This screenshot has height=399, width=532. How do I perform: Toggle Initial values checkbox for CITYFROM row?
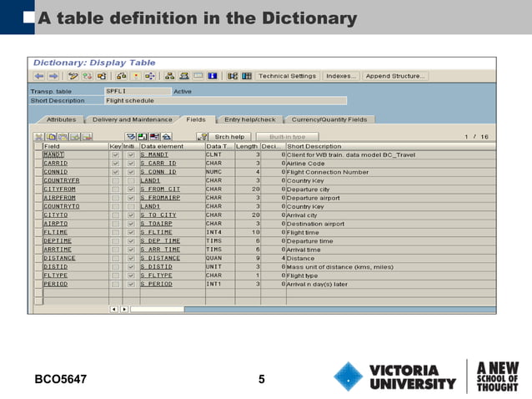[x=131, y=189]
